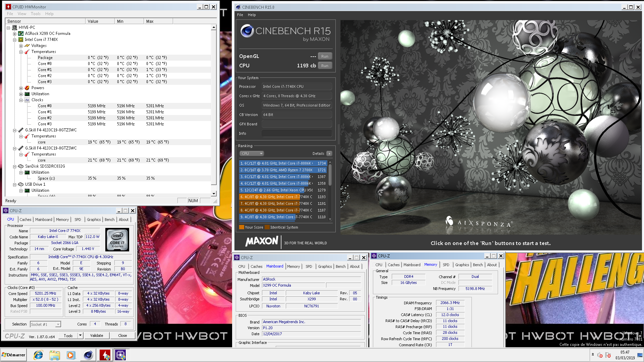
Task: Open Cinebench File menu
Action: click(x=240, y=15)
